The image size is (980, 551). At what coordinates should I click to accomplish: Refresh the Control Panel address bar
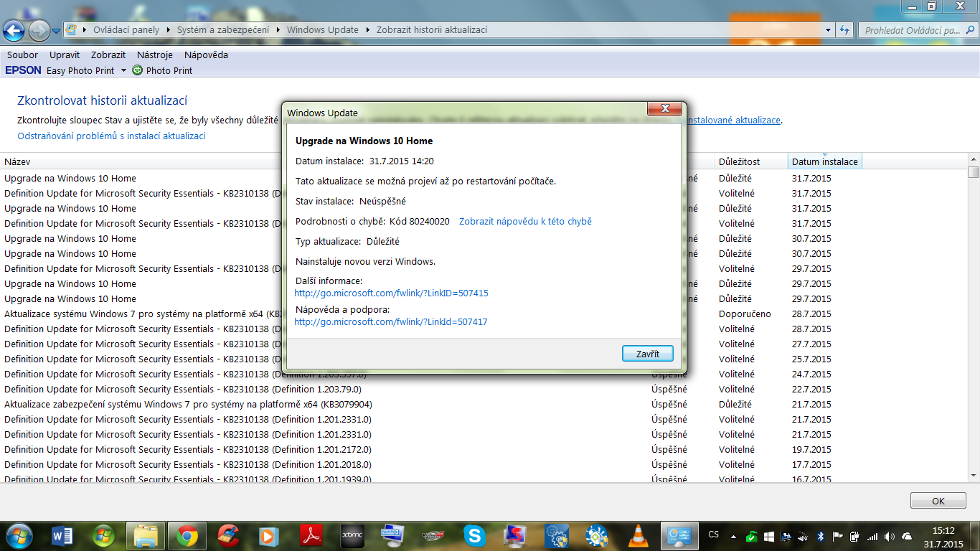(x=844, y=30)
